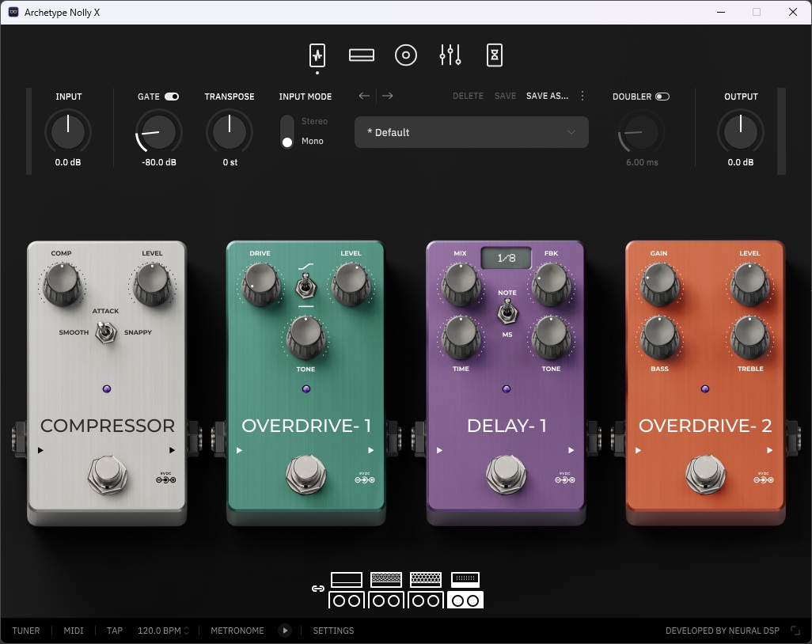Click the Delay-1 Time knob
812x644 pixels.
[461, 338]
